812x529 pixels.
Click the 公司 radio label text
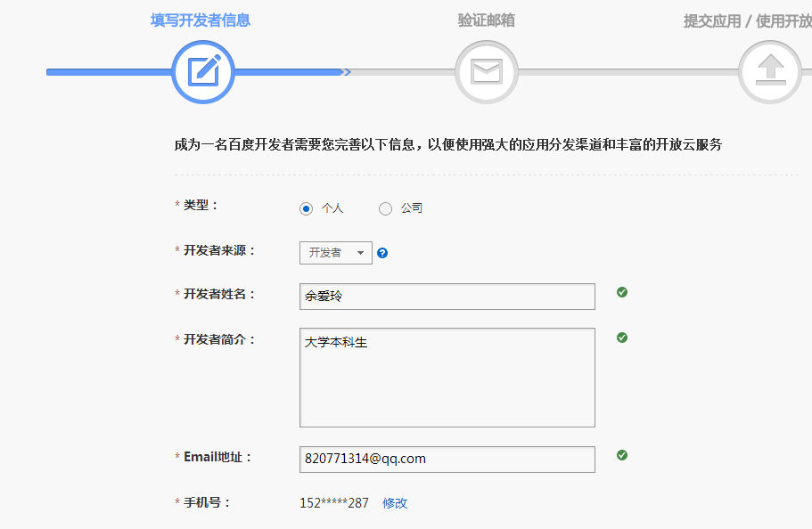[x=411, y=208]
